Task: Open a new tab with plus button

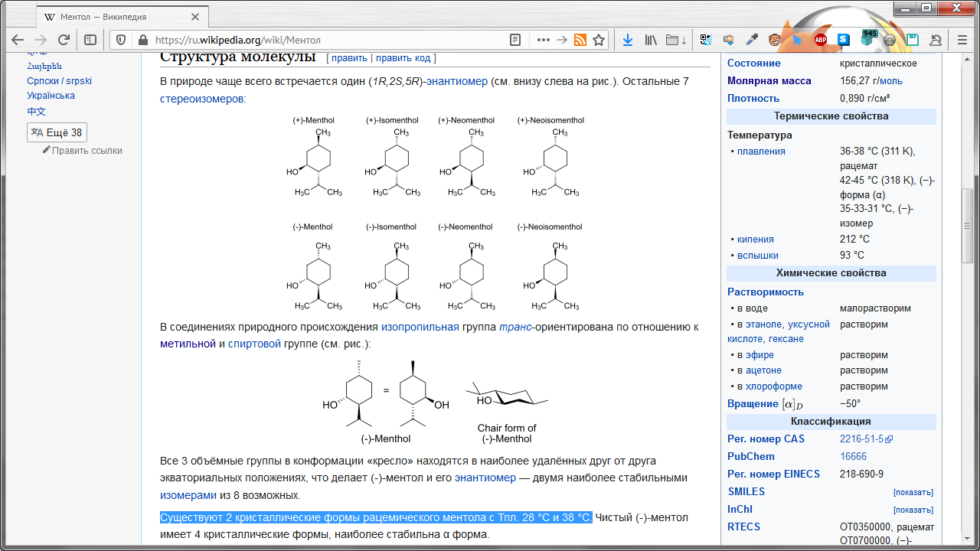Action: [x=224, y=17]
